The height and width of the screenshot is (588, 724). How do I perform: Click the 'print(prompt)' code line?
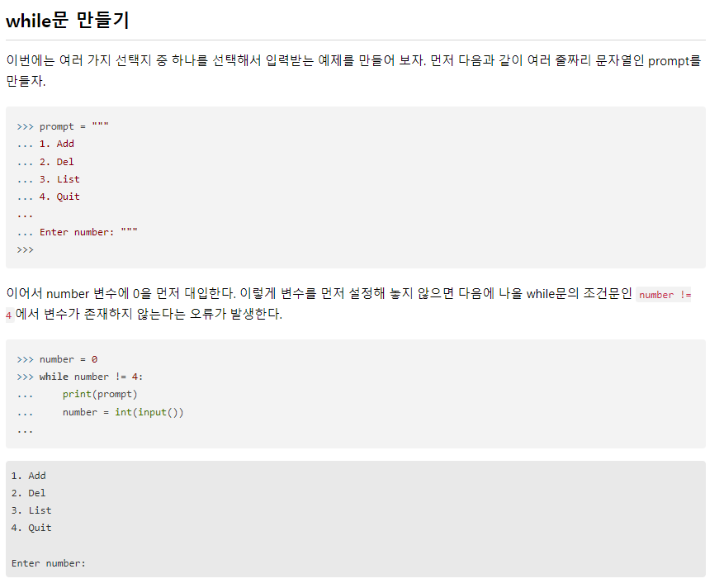[x=100, y=395]
